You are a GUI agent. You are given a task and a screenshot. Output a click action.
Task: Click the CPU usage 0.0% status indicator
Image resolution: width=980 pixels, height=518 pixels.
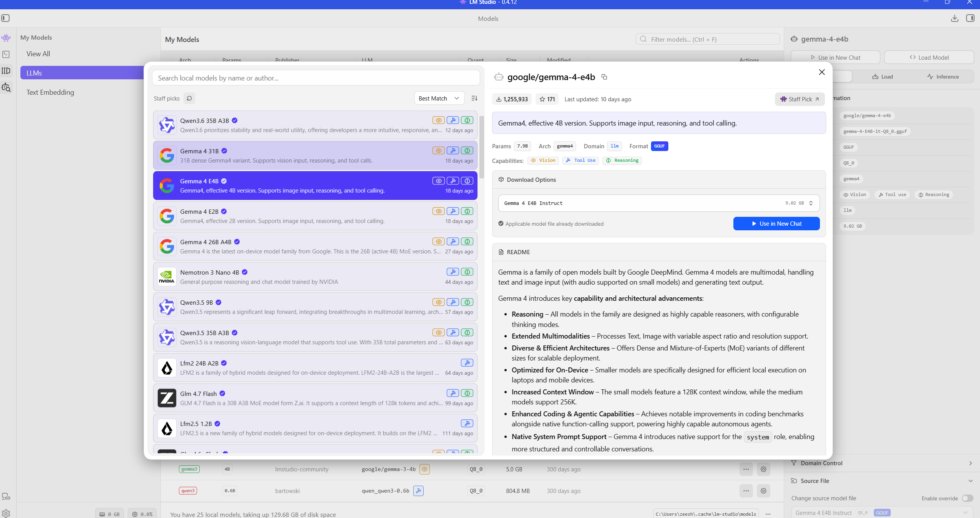pyautogui.click(x=142, y=514)
